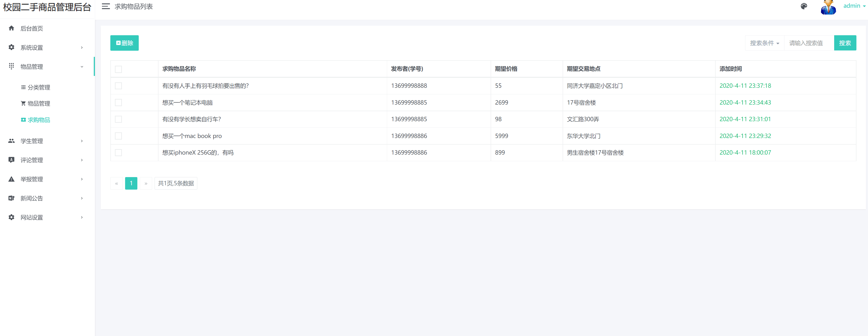Click the home icon beside 后台首页
Viewport: 868px width, 336px height.
pyautogui.click(x=11, y=28)
